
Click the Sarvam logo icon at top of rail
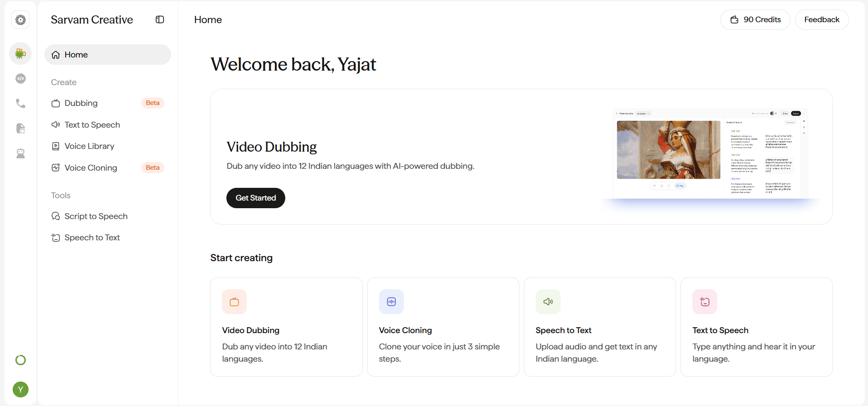[20, 20]
